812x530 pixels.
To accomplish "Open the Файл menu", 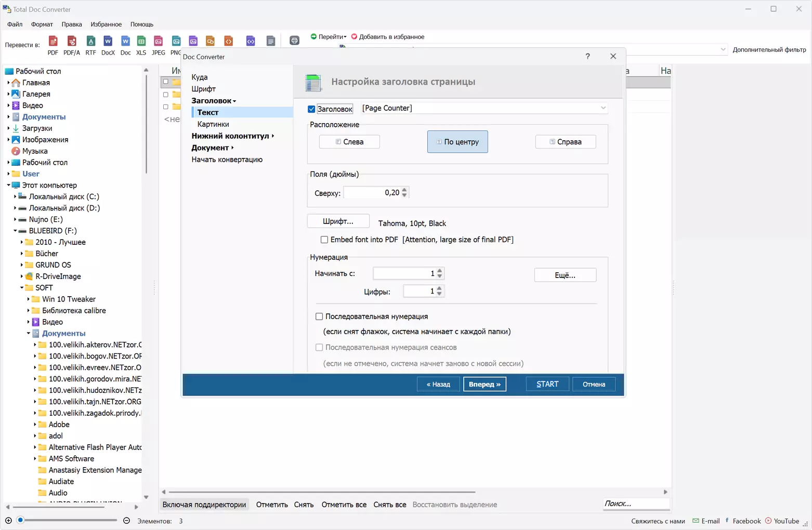I will pyautogui.click(x=15, y=24).
